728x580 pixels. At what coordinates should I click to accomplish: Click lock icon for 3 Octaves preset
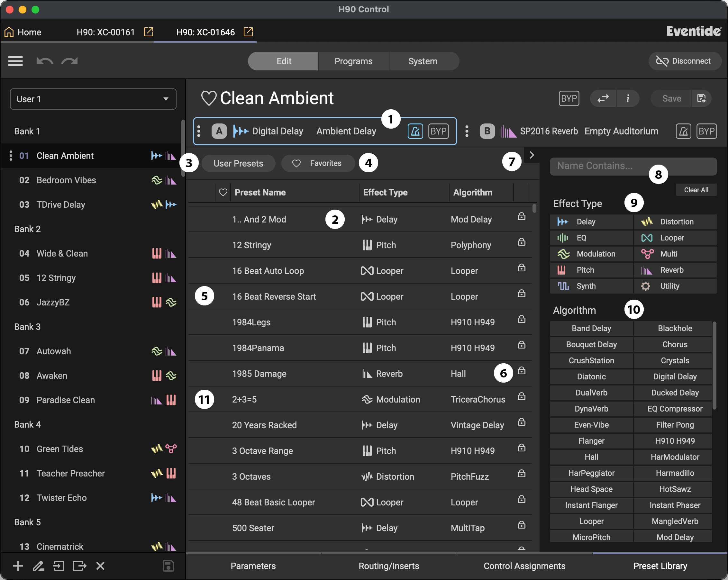click(521, 474)
